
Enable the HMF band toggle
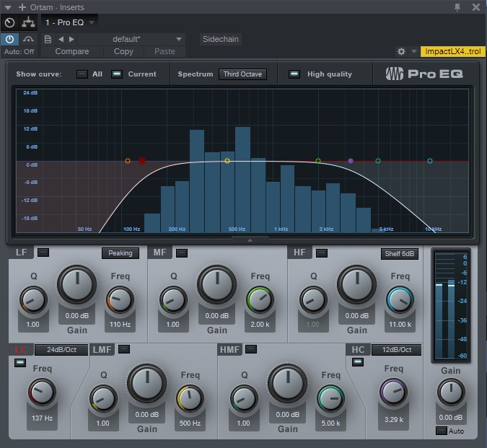tap(251, 349)
